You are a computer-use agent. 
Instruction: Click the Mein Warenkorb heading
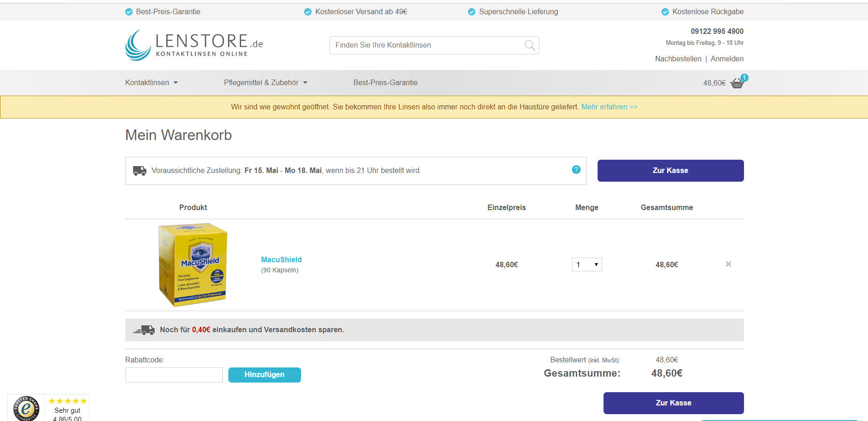coord(178,135)
